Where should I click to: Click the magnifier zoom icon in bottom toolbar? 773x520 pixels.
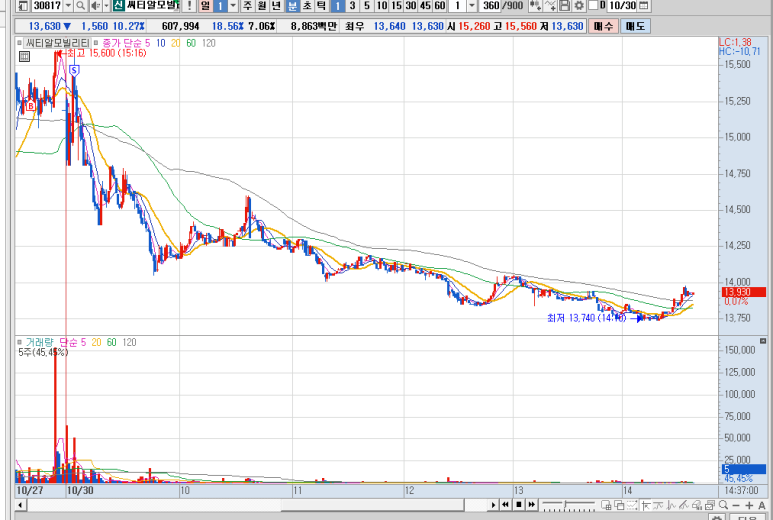[723, 505]
